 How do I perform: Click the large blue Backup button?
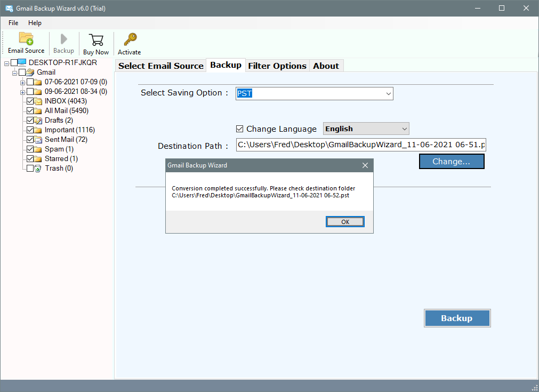pos(457,318)
